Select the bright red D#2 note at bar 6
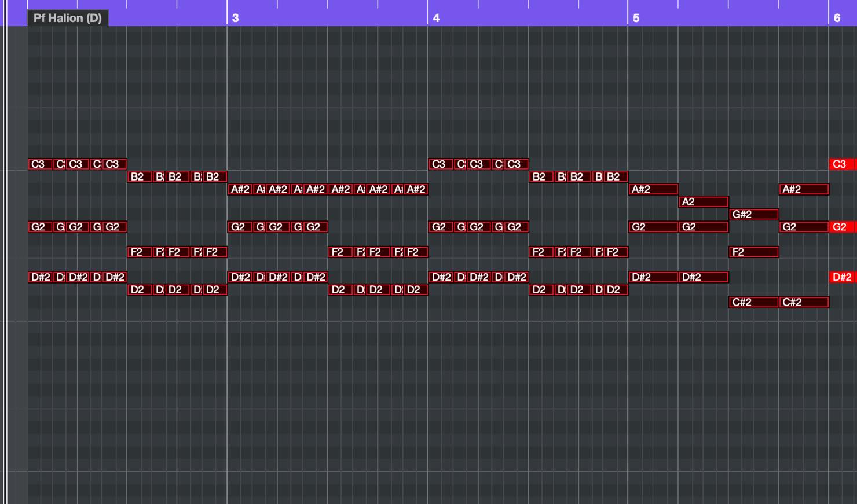The image size is (857, 504). pos(843,277)
